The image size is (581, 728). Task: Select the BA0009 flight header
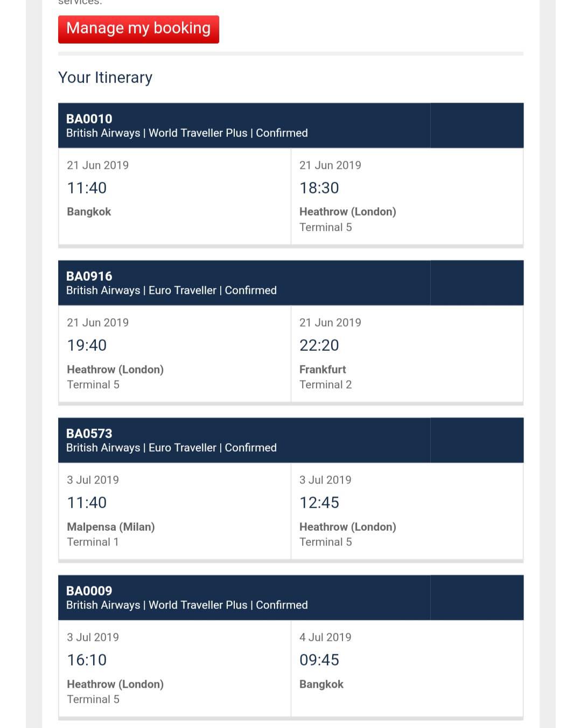click(291, 598)
